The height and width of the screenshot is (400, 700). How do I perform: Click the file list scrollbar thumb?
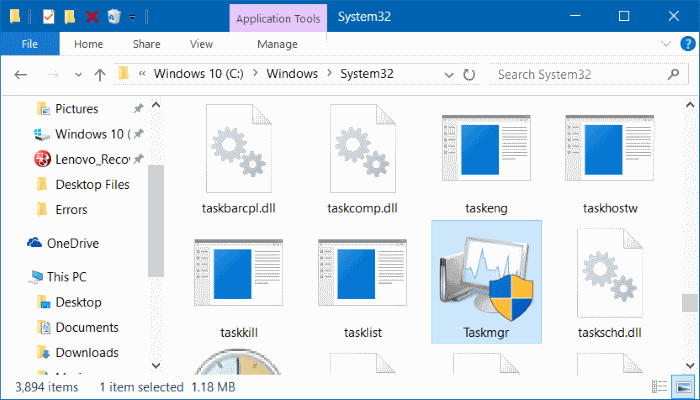point(689,303)
